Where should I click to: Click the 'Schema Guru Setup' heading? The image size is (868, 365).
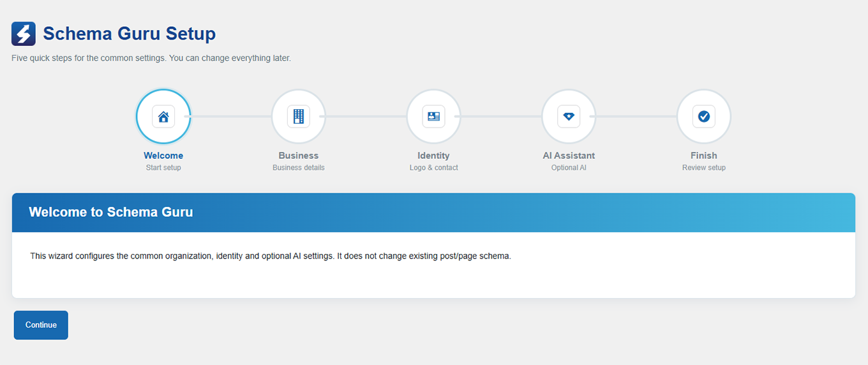coord(130,33)
